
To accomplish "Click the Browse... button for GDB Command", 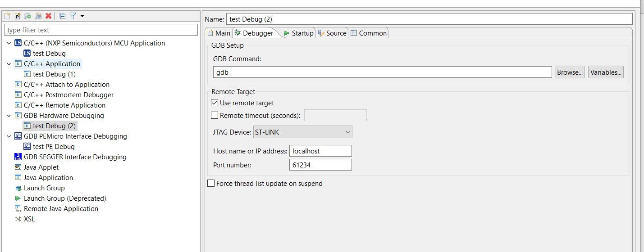I will [x=570, y=72].
